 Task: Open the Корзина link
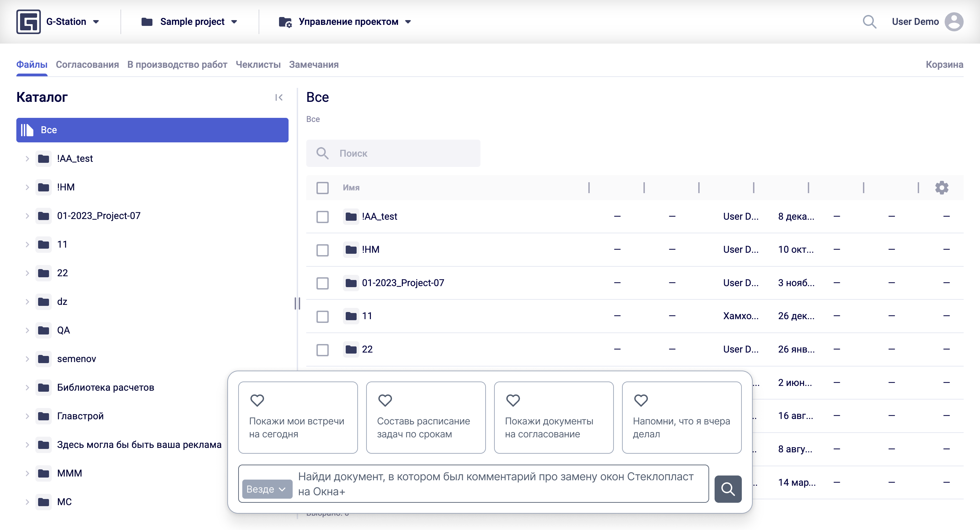coord(944,65)
